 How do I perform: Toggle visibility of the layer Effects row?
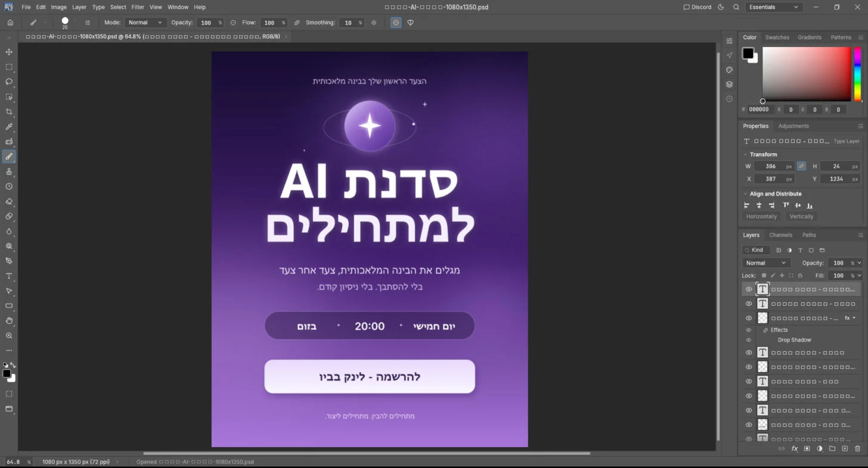tap(749, 330)
